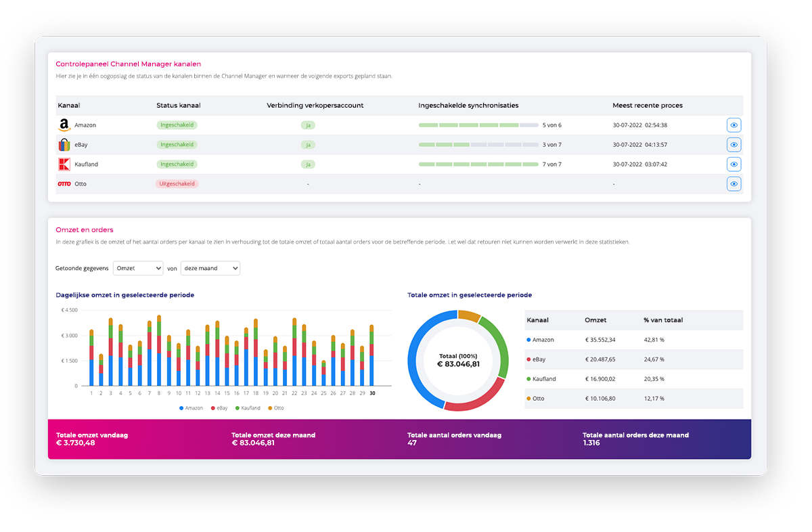Click the 'Totale omzet vandaag' summary value
The width and height of the screenshot is (812, 532).
pyautogui.click(x=75, y=443)
